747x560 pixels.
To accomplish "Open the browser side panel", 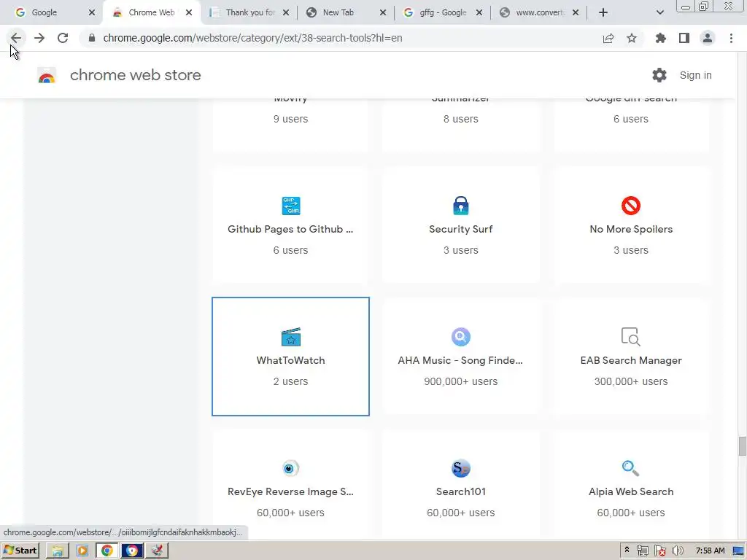I will tap(684, 38).
